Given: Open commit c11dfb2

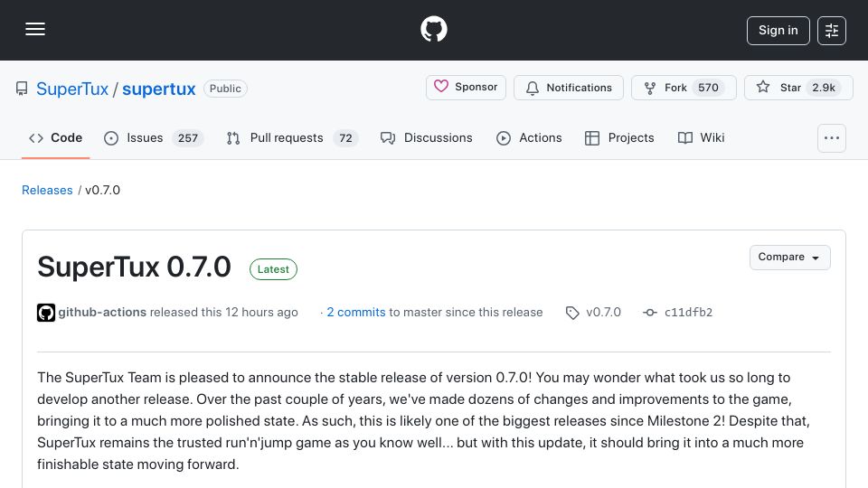Looking at the screenshot, I should (x=677, y=312).
